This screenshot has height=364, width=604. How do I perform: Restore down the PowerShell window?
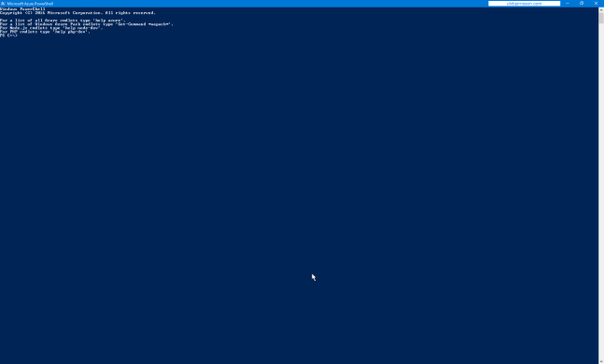pyautogui.click(x=582, y=3)
